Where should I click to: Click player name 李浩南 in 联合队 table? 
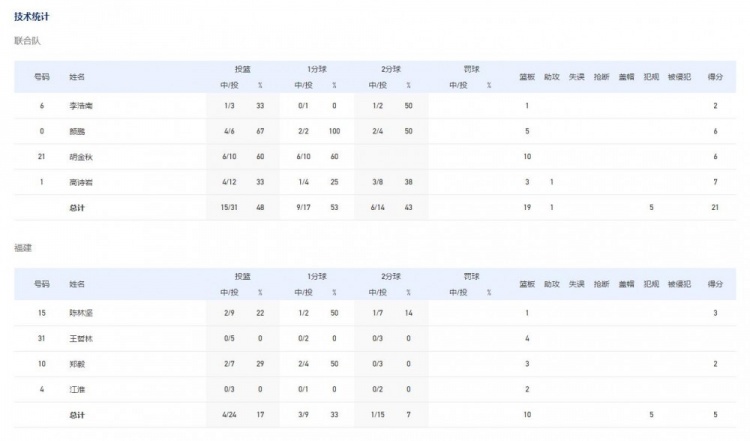(81, 105)
